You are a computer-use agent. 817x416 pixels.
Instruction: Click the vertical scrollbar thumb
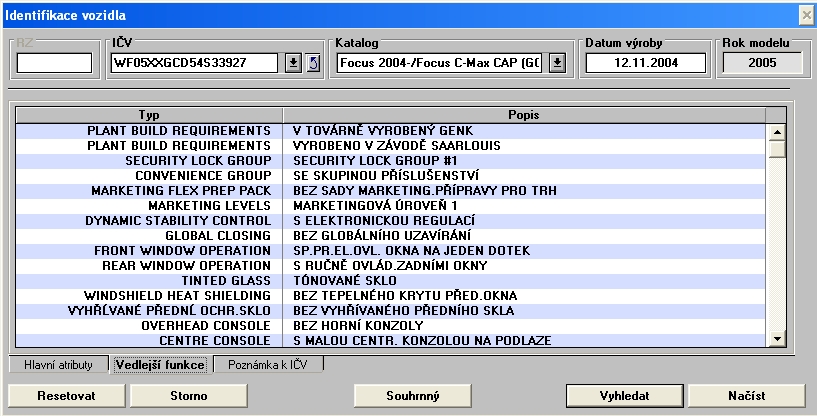[775, 149]
